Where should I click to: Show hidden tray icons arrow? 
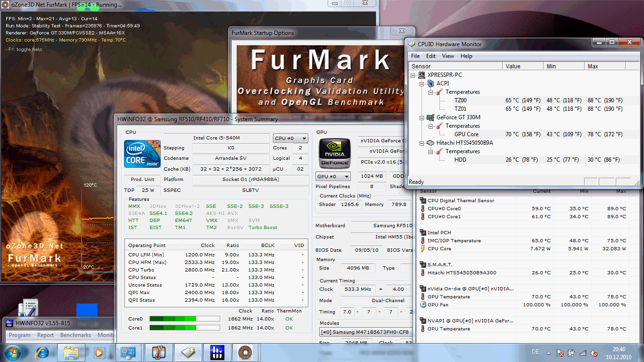(548, 353)
